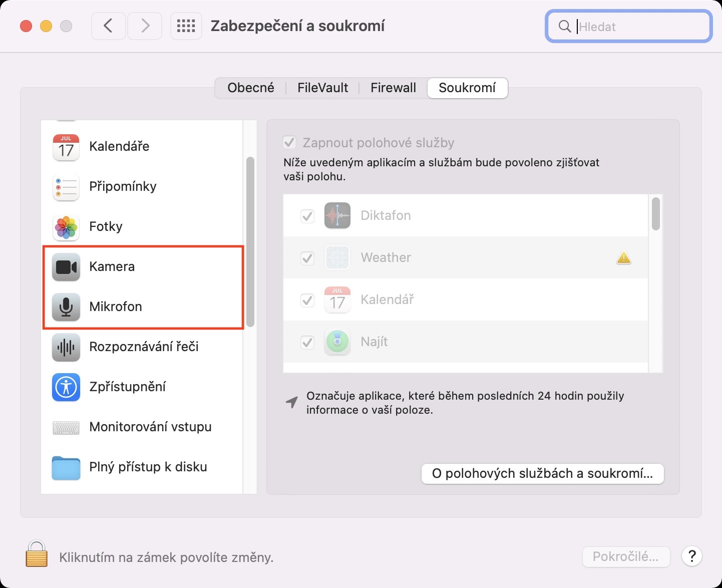Click O polohových službách a soukromí button
This screenshot has height=588, width=722.
coord(542,474)
